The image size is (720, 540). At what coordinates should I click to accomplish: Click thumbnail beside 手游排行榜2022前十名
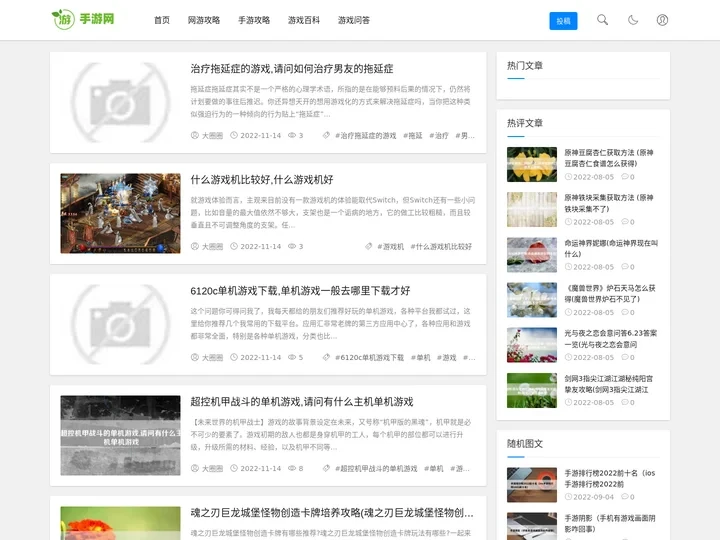click(x=532, y=485)
